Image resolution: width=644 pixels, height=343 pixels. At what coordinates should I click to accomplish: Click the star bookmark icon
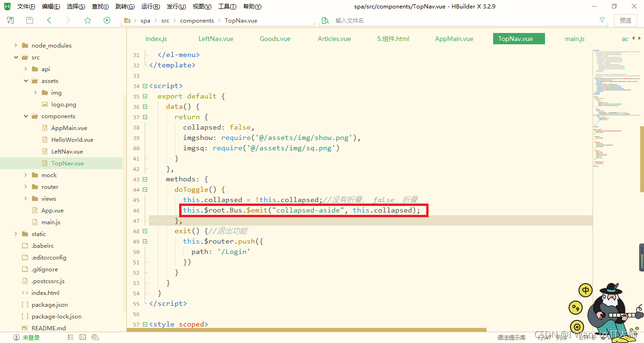coord(88,20)
